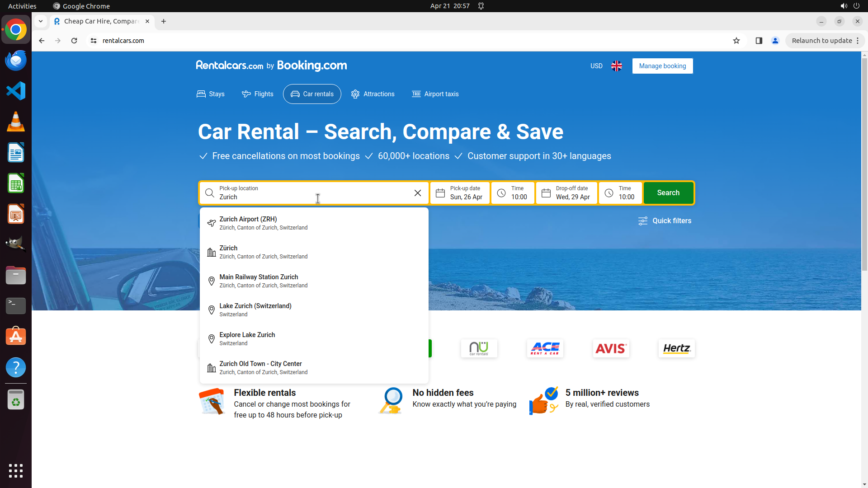The width and height of the screenshot is (868, 488).
Task: Open Thunderbird Mail from the dock
Action: coord(16,60)
